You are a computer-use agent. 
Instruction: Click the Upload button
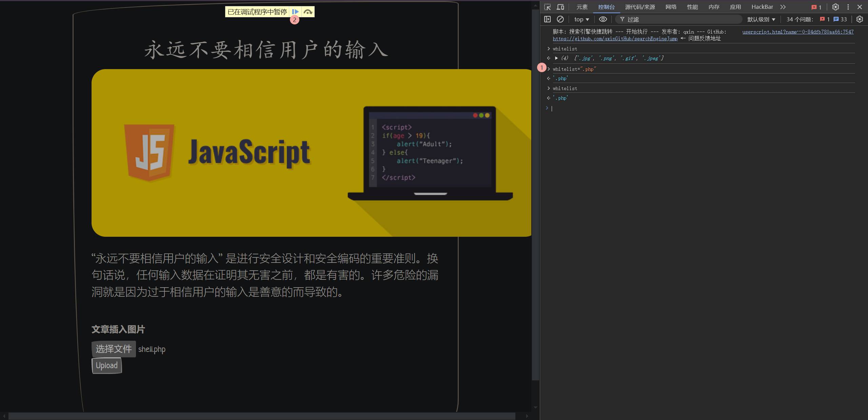click(106, 365)
